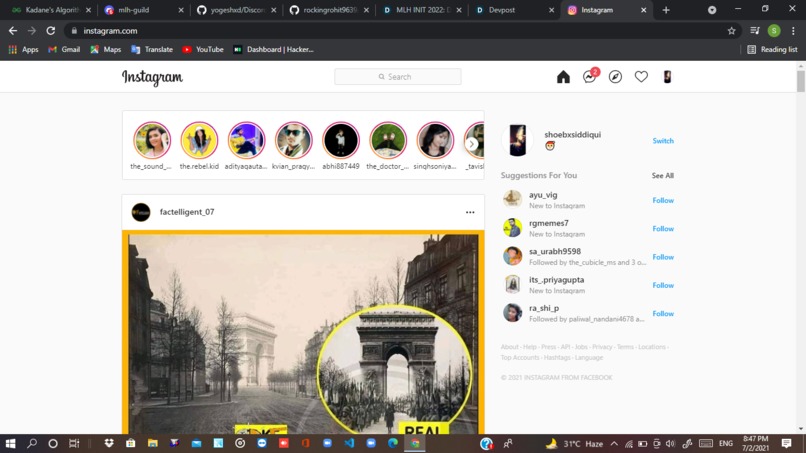This screenshot has height=453, width=806.
Task: Go back in browser history
Action: (x=13, y=31)
